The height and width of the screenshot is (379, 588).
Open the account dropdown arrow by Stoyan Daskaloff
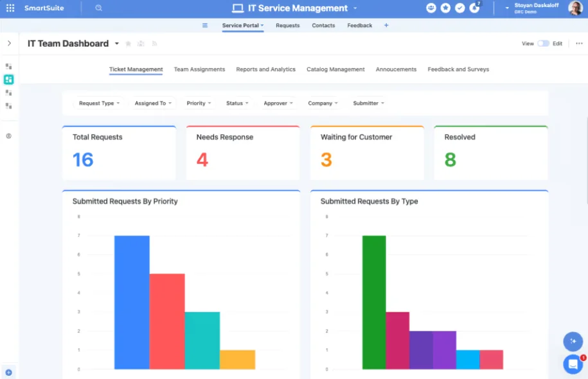[x=507, y=8]
